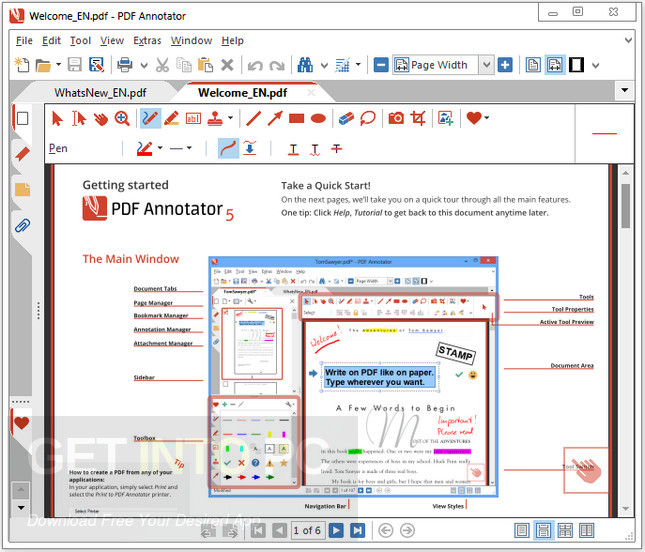Open the Annotation Manager sidebar tab

tap(22, 190)
